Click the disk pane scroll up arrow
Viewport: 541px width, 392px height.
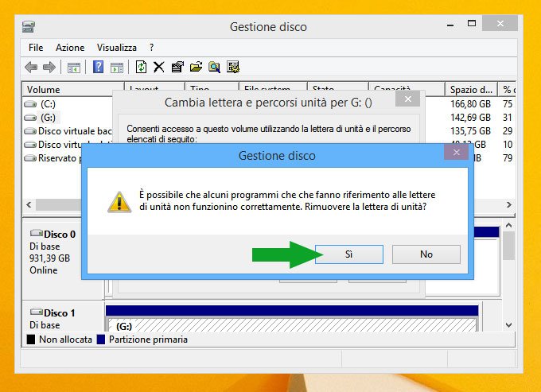(x=508, y=226)
